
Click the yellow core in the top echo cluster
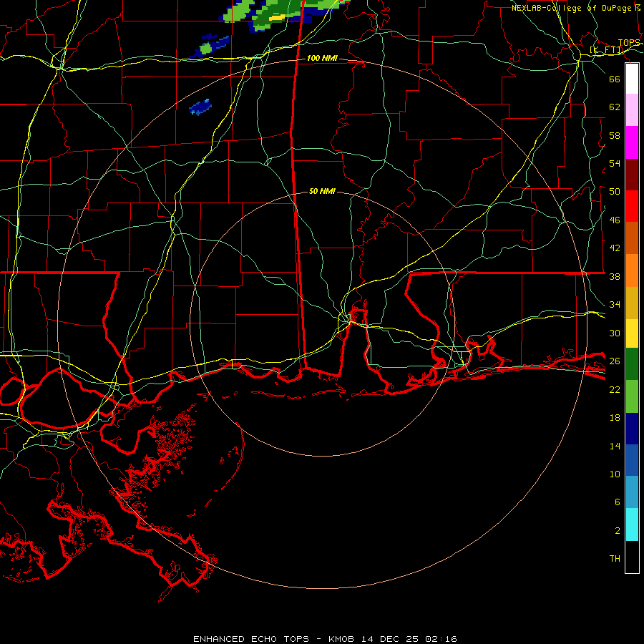click(277, 18)
